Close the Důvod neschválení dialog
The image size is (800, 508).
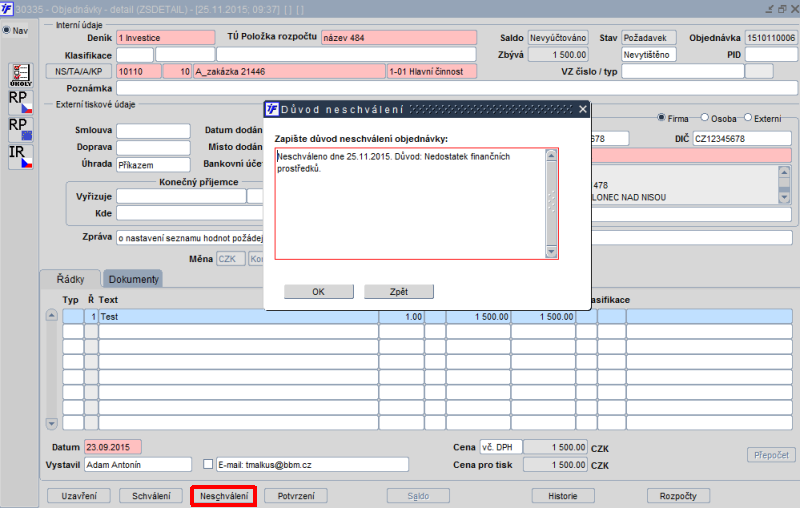tap(583, 109)
